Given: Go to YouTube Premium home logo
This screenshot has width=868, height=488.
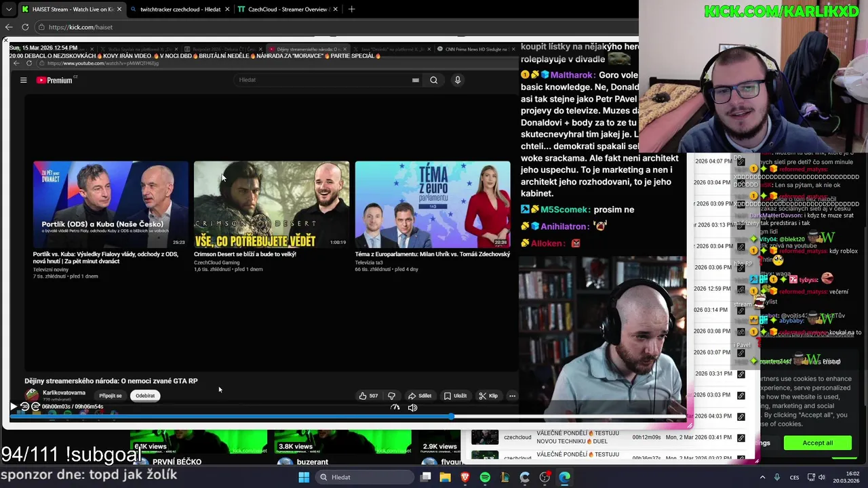Looking at the screenshot, I should pos(54,80).
